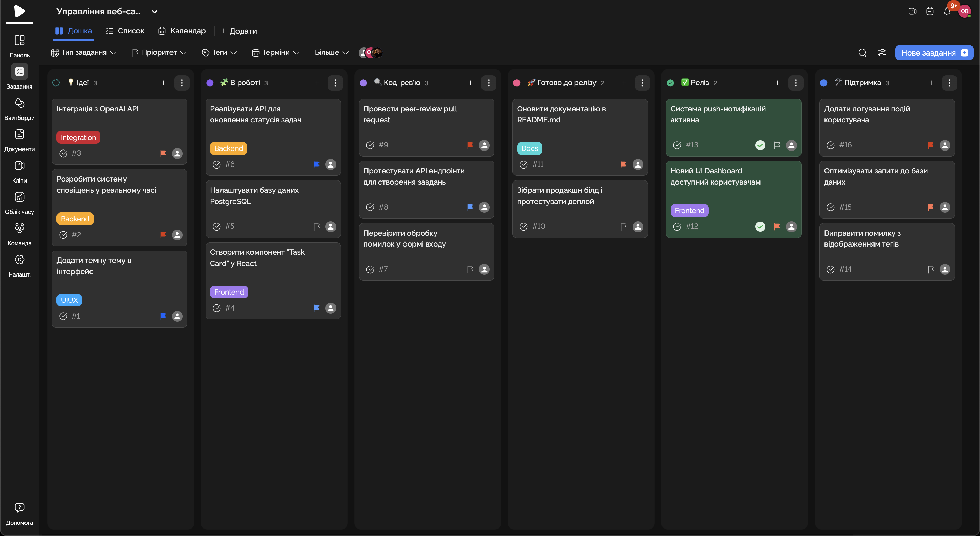Open the Теги filter dropdown
Screen dimensions: 980x536
click(219, 52)
